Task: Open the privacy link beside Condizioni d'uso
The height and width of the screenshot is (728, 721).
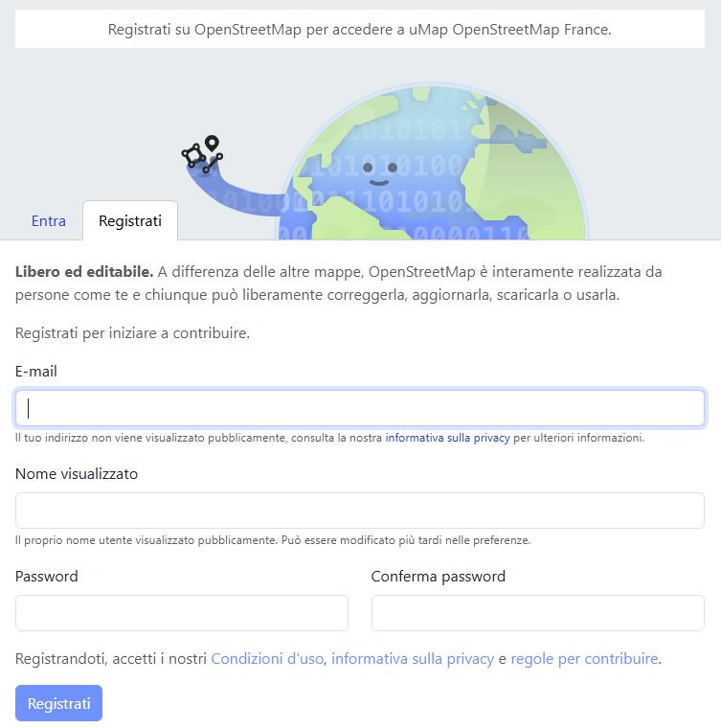Action: click(x=413, y=659)
